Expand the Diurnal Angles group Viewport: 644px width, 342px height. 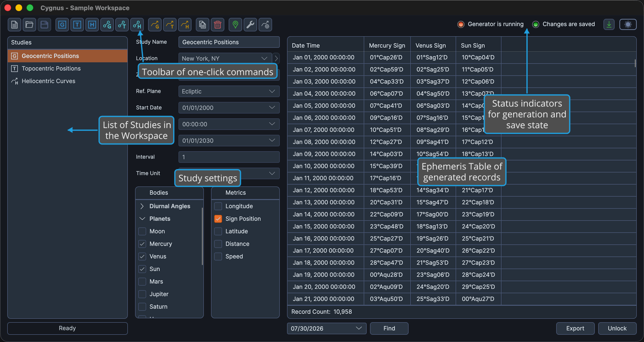[142, 206]
